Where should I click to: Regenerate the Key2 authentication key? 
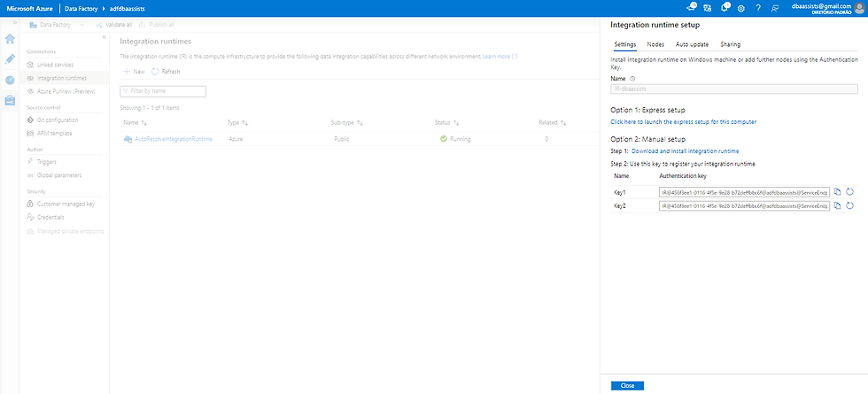[849, 205]
